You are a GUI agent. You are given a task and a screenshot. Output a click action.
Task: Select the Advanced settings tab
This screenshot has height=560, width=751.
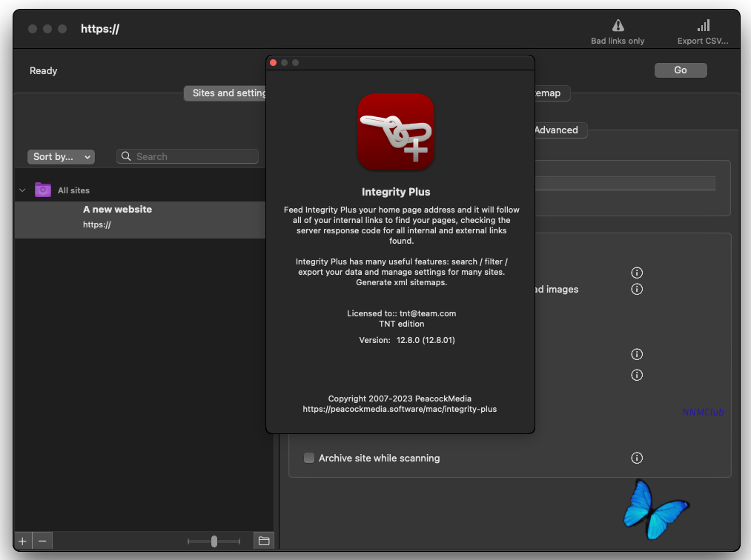(560, 130)
